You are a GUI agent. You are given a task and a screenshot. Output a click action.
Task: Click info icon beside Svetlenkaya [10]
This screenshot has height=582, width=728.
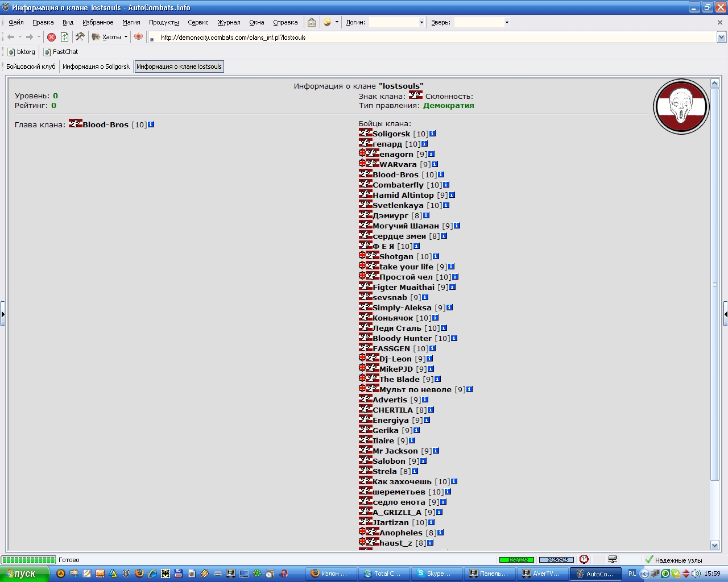coord(446,205)
